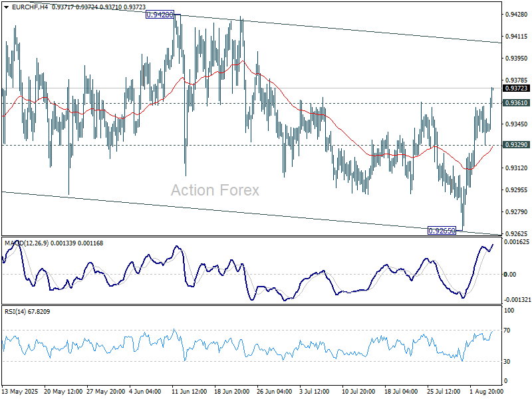Select the 11 Jun 12:00 date marker
Image resolution: width=532 pixels, height=399 pixels.
point(190,392)
